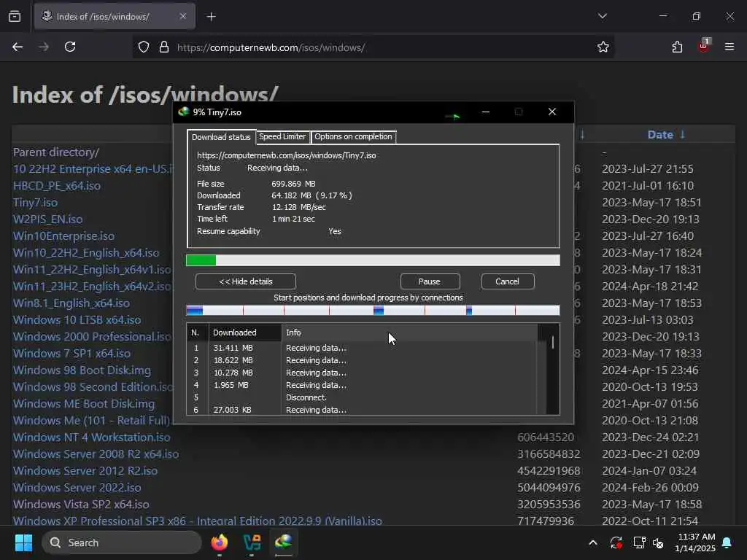Image resolution: width=747 pixels, height=560 pixels.
Task: Open the Windows Start menu
Action: click(23, 542)
